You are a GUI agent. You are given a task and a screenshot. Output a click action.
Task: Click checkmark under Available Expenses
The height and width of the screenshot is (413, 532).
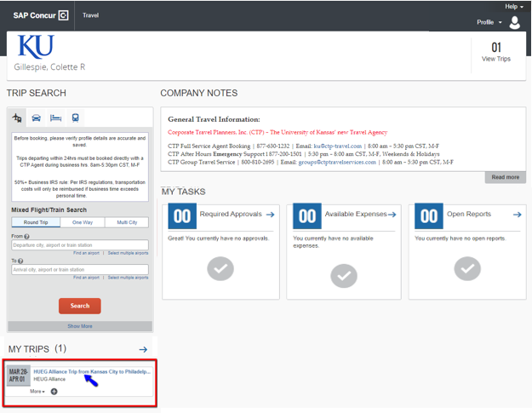[344, 276]
